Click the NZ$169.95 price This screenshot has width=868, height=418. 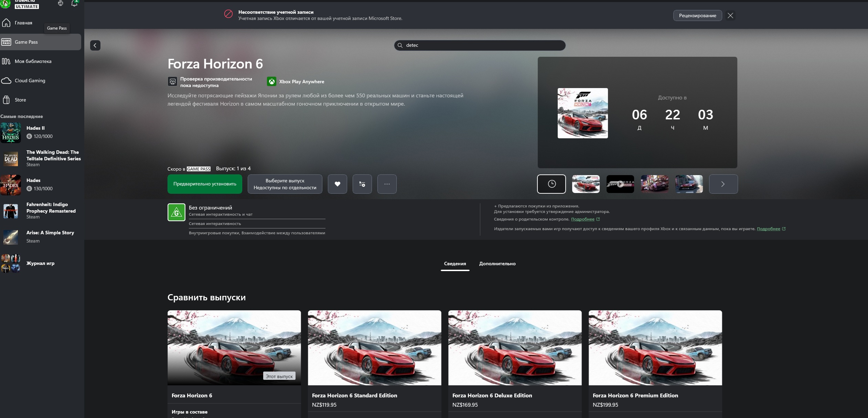pos(465,405)
